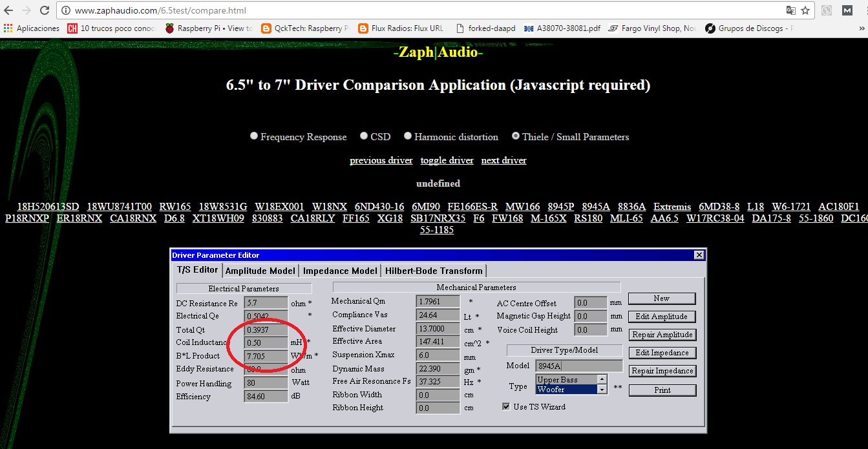Click the Effective Diameter field
The width and height of the screenshot is (868, 449).
437,328
